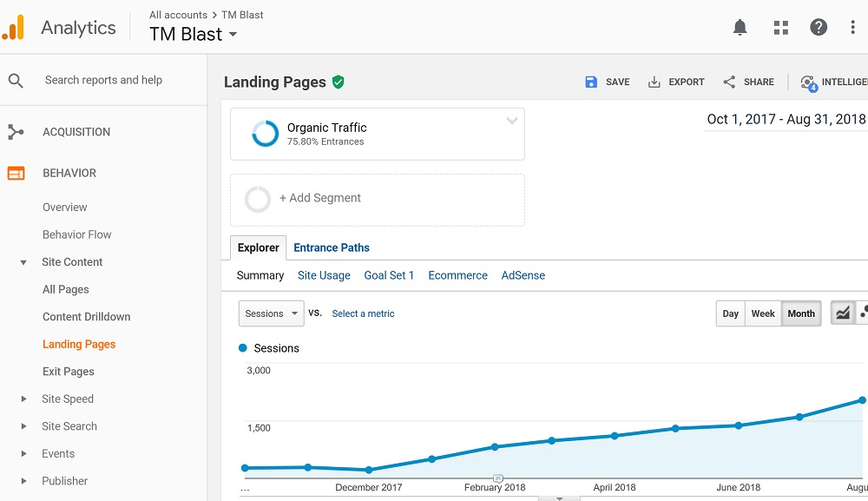Image resolution: width=868 pixels, height=501 pixels.
Task: Open the Content Drilldown report
Action: click(x=86, y=317)
